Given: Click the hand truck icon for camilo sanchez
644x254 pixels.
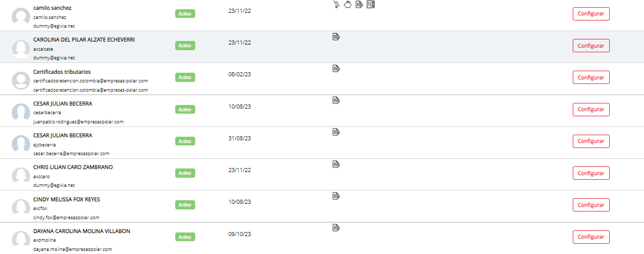Looking at the screenshot, I should 337,5.
